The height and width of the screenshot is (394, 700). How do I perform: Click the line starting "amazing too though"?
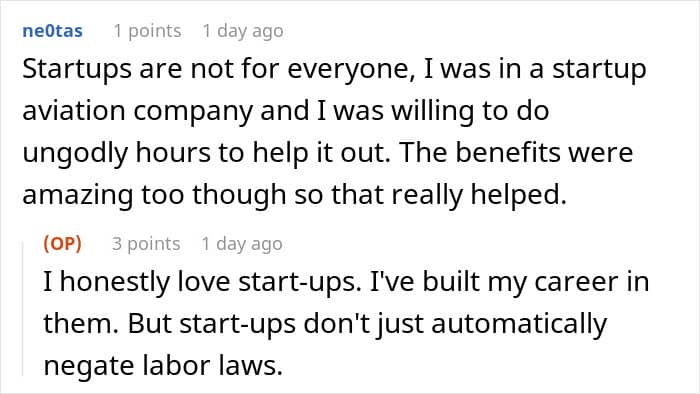coord(295,195)
